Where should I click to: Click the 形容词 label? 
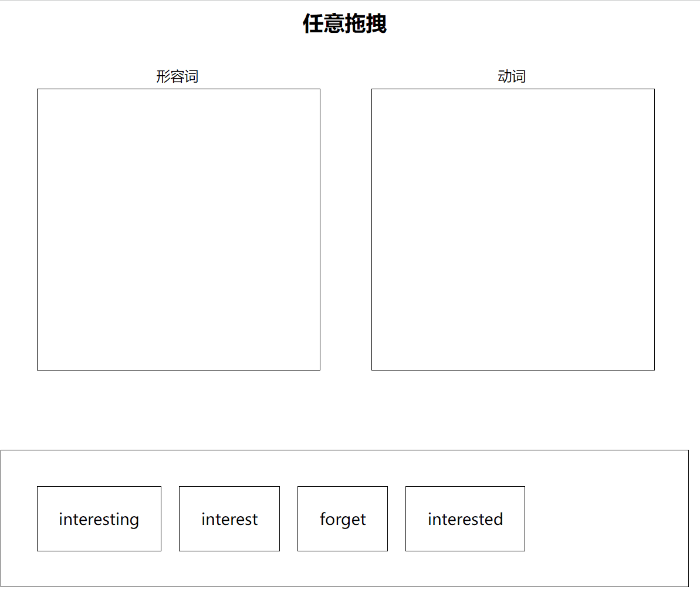(177, 76)
